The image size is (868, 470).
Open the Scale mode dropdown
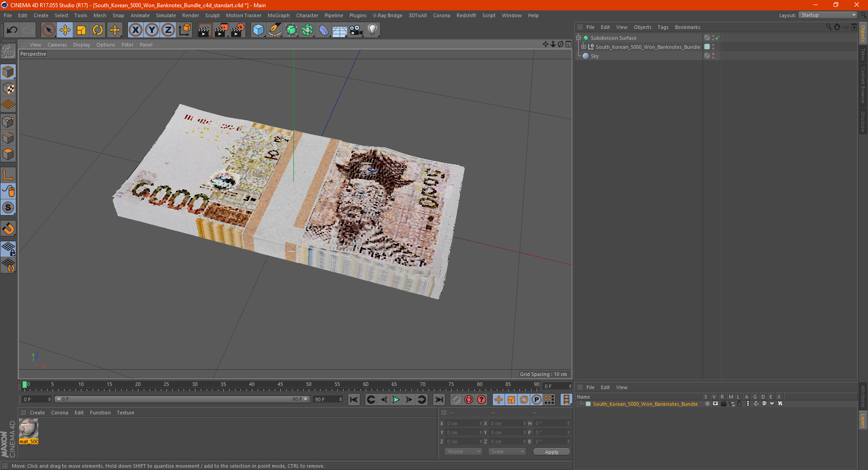tap(507, 452)
